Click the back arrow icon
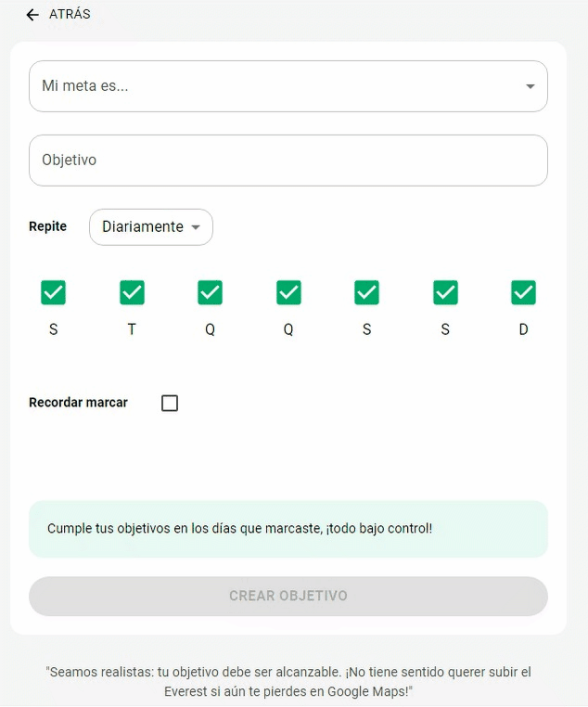The height and width of the screenshot is (707, 588). pos(32,15)
